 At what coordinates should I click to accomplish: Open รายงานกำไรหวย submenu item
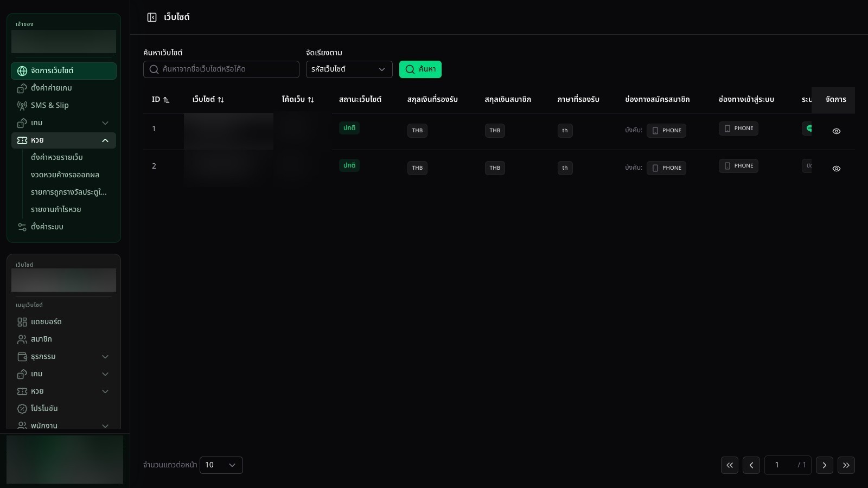56,209
